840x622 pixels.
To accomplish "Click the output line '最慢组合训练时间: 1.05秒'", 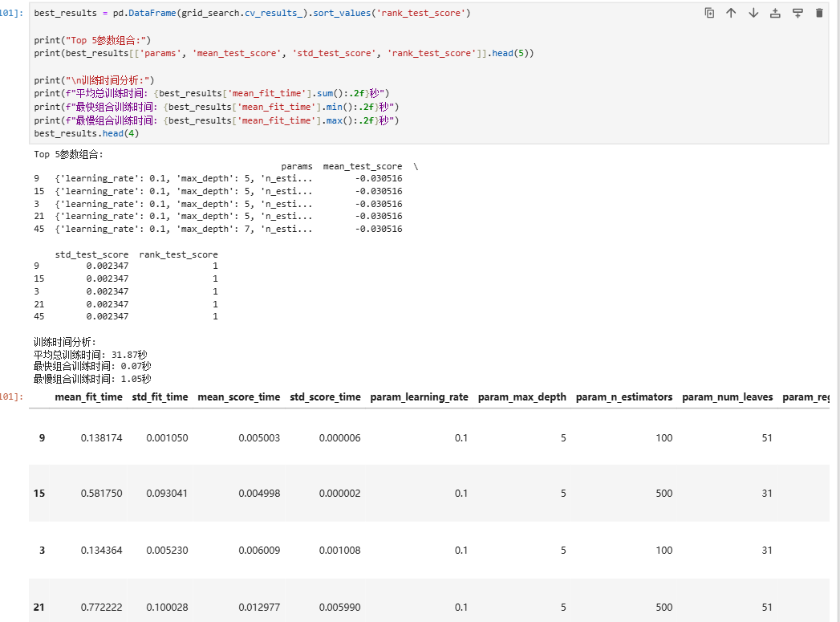I will pos(92,379).
